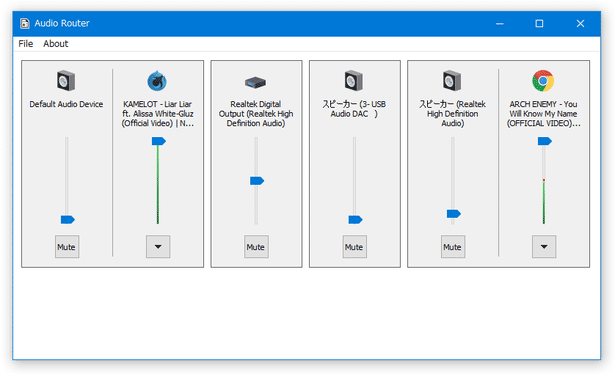Open the dropdown arrow under KAMELOT session

tap(158, 247)
